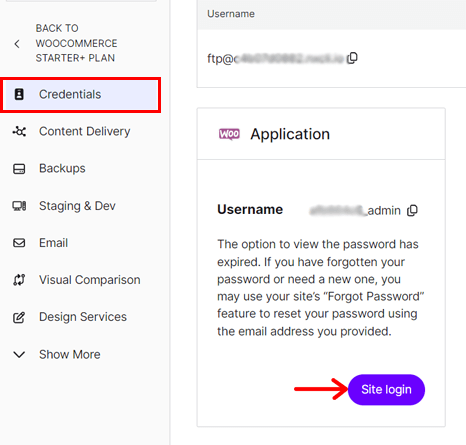This screenshot has width=466, height=445.
Task: Click the back arrow chevron
Action: (17, 44)
